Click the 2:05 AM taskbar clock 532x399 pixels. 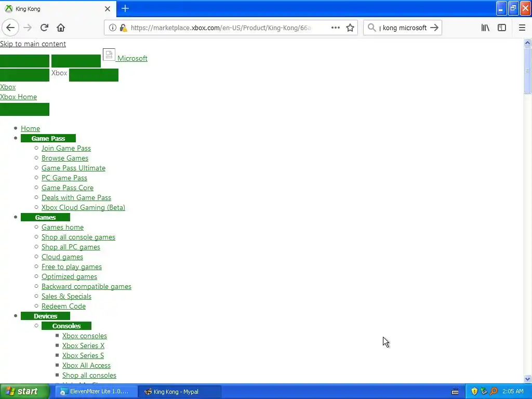(x=513, y=391)
